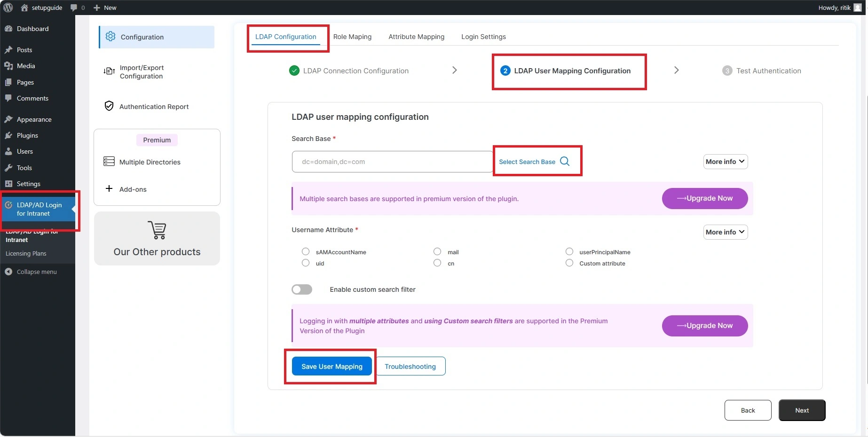Click the Pages icon in sidebar
868x437 pixels.
coord(8,82)
